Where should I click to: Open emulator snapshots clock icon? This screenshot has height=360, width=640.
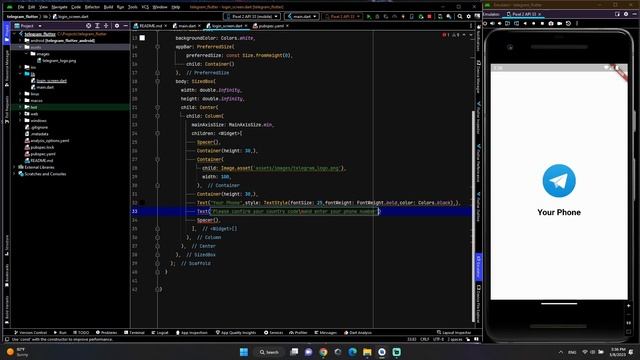[568, 24]
